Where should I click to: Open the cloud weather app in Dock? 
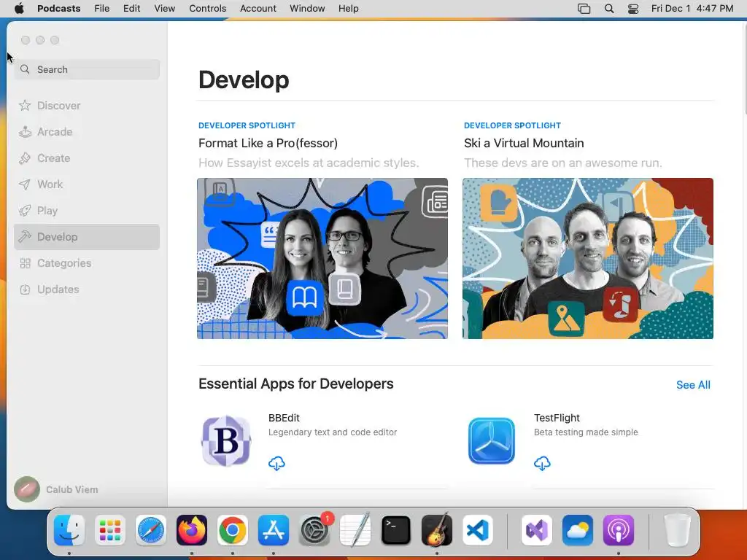pyautogui.click(x=578, y=530)
